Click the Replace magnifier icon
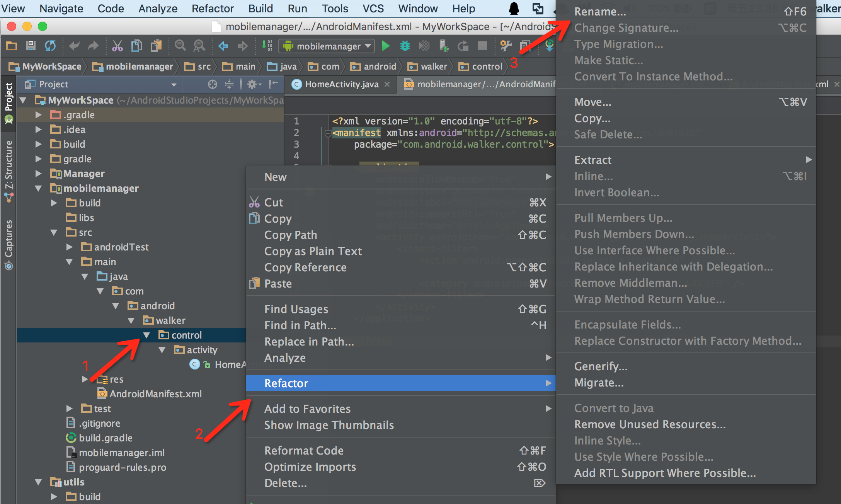The width and height of the screenshot is (841, 504). (199, 46)
